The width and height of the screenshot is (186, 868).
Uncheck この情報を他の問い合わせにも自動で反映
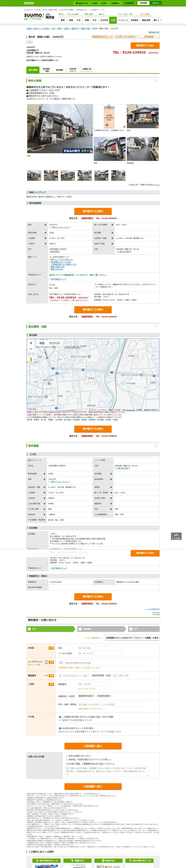click(x=60, y=717)
